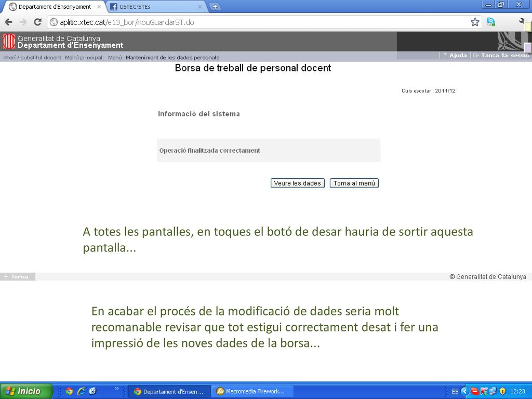This screenshot has width=532, height=399.
Task: Click the third quick launch icon
Action: [92, 391]
